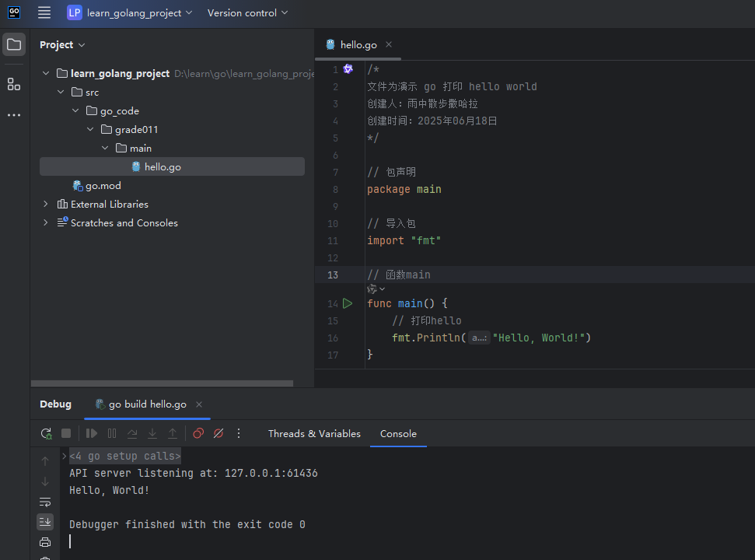Viewport: 755px width, 560px height.
Task: Click the Debug panel title
Action: pos(55,404)
